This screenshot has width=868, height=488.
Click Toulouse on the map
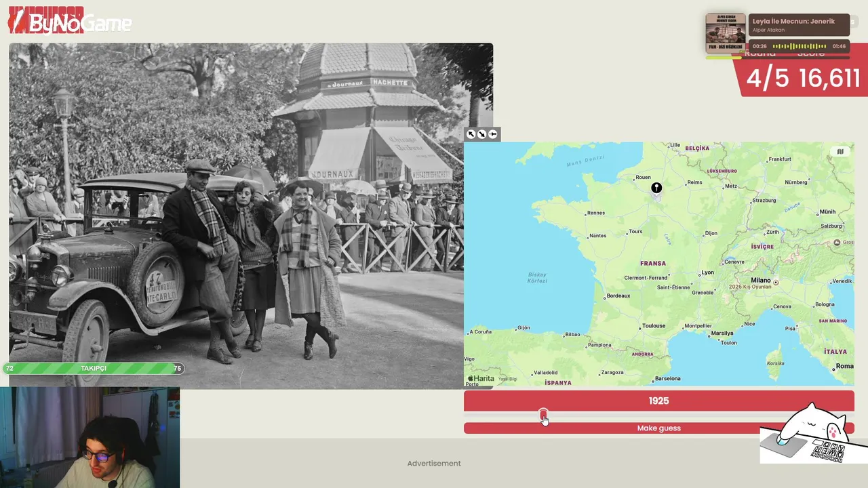click(654, 325)
